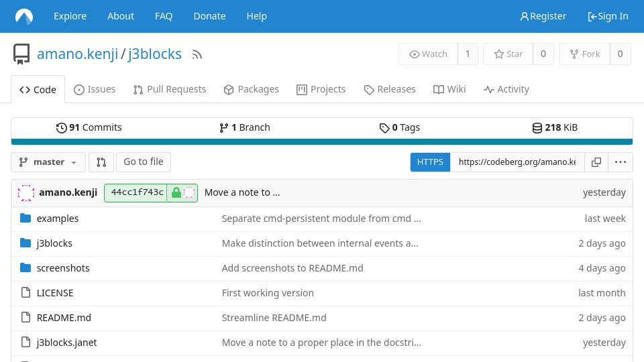Open the j3blocks.janet file
Image resolution: width=644 pixels, height=362 pixels.
66,343
